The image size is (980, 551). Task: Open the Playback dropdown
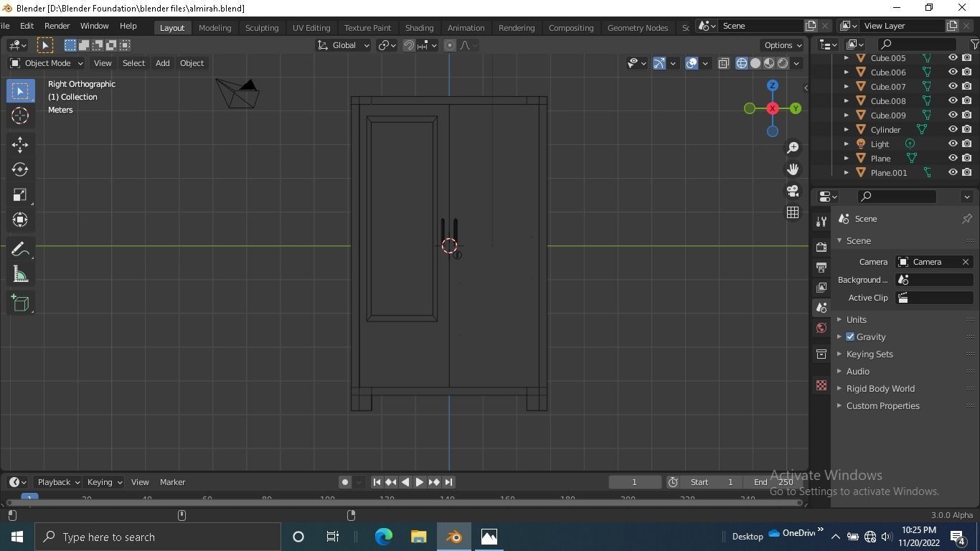(58, 482)
